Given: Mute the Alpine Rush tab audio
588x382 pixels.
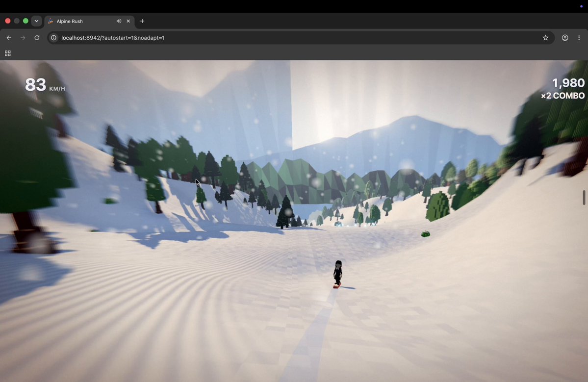Looking at the screenshot, I should 119,21.
